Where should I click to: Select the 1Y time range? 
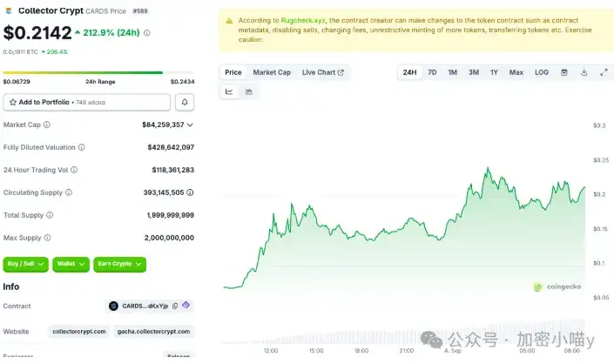(x=494, y=72)
